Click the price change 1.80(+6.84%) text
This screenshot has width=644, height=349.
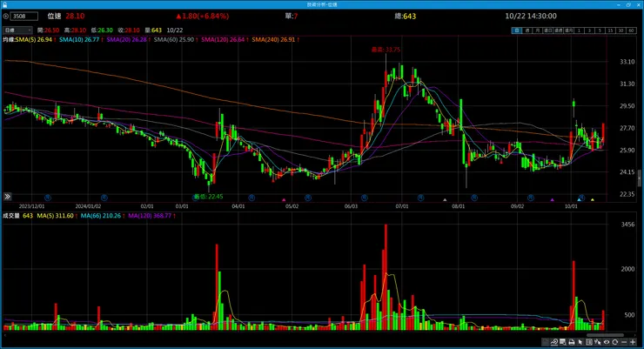[x=203, y=16]
